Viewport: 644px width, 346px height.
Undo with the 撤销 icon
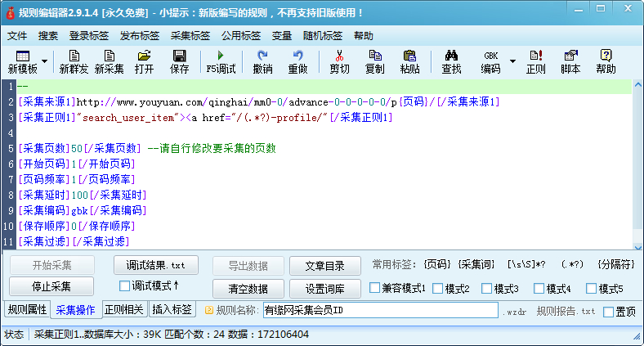pyautogui.click(x=262, y=61)
